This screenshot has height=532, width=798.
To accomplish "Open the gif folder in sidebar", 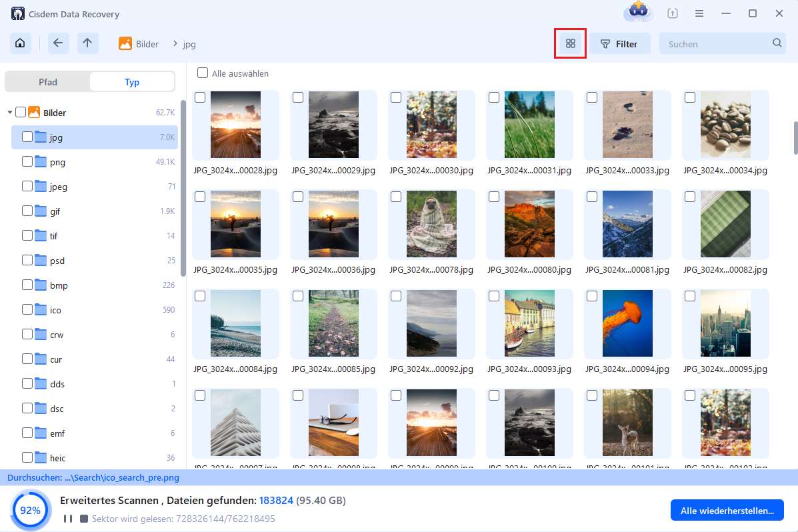I will (x=56, y=211).
